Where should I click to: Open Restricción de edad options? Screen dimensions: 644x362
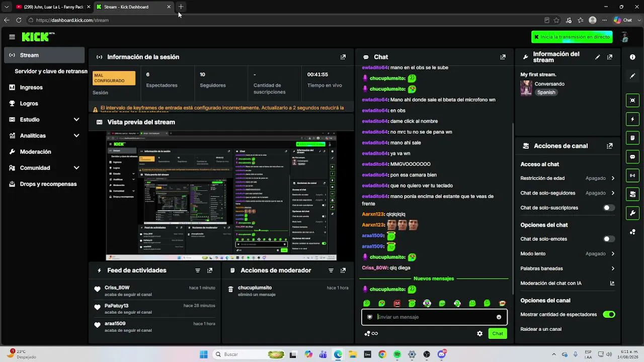568,178
